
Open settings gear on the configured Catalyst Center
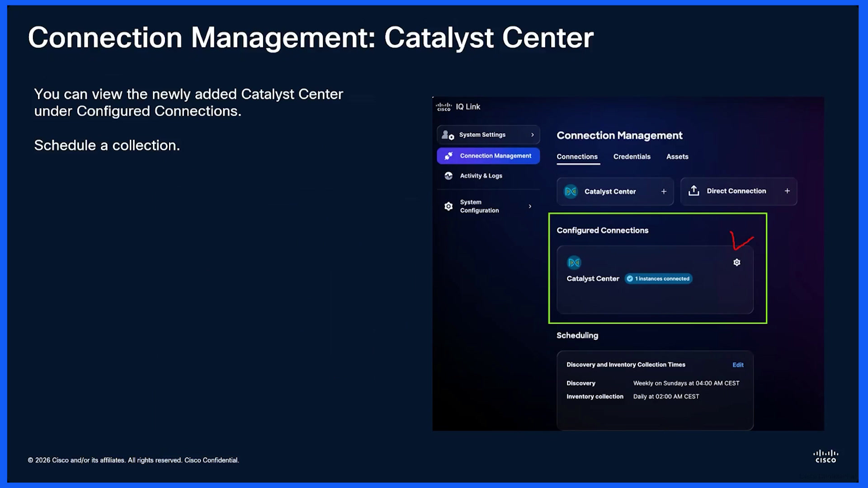click(737, 263)
